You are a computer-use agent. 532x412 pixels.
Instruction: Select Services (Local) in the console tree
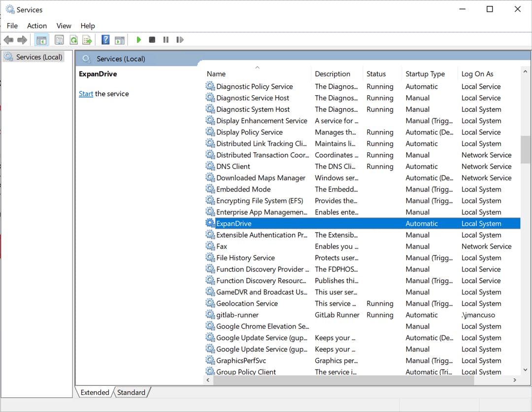coord(39,57)
